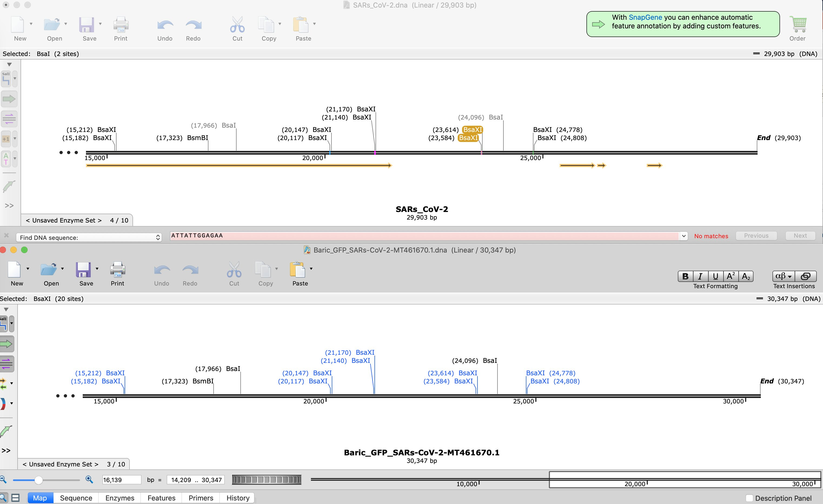Toggle Bold text formatting button

685,276
